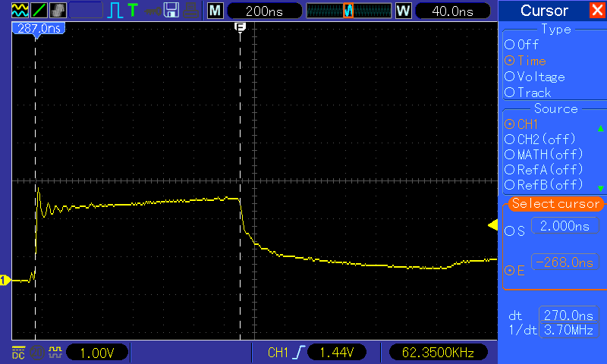607x364 pixels.
Task: Close the Cursor menu panel
Action: 597,11
